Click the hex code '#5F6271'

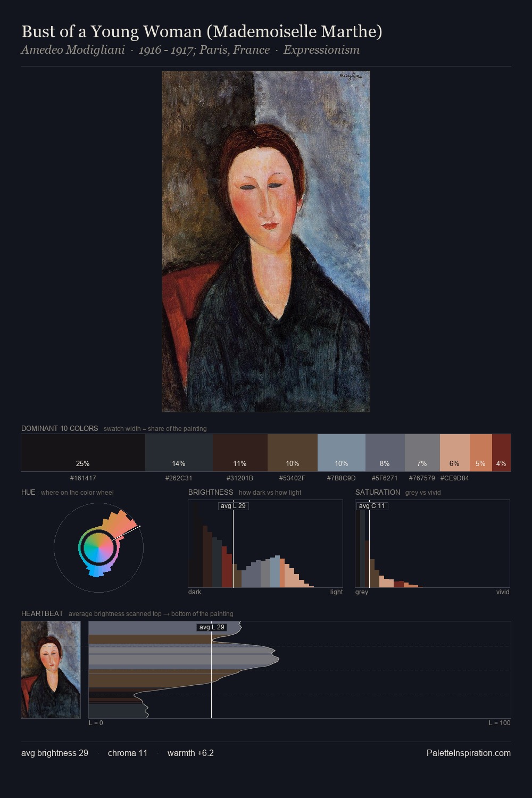pyautogui.click(x=385, y=478)
